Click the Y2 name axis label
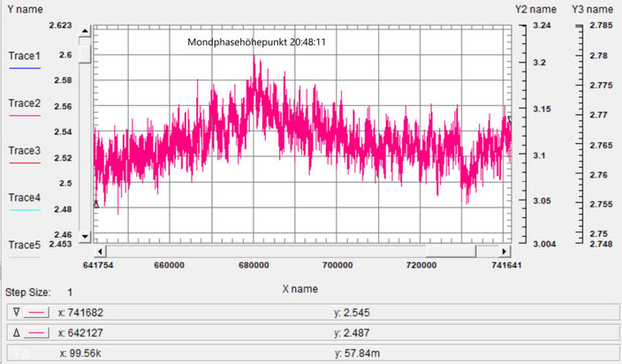 [535, 10]
